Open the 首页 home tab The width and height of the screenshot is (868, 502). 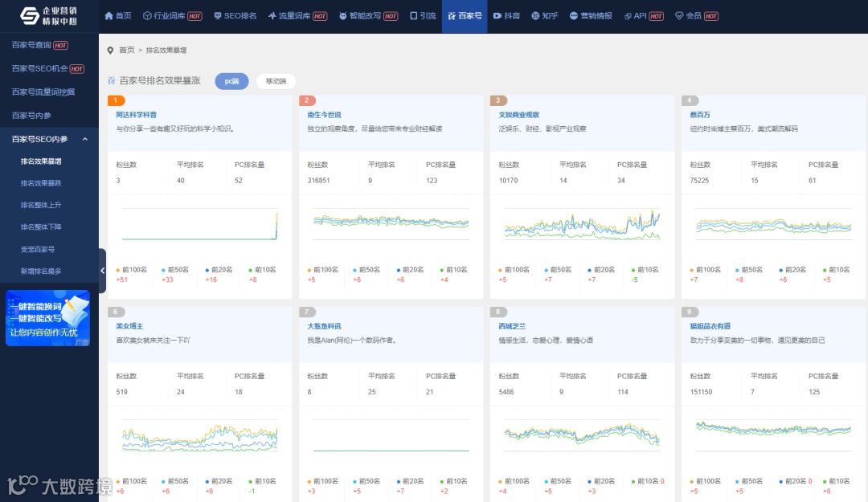click(x=118, y=16)
